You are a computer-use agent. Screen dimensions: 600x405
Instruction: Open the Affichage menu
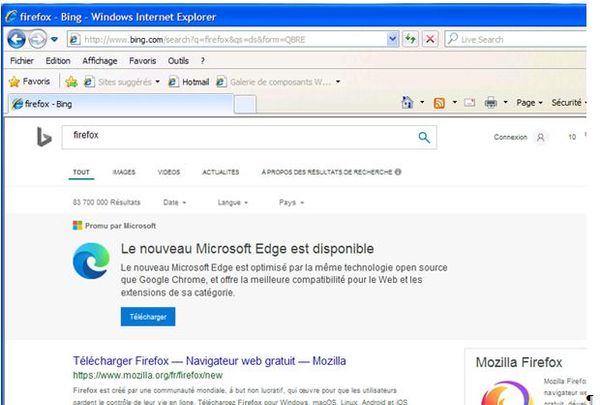coord(100,61)
